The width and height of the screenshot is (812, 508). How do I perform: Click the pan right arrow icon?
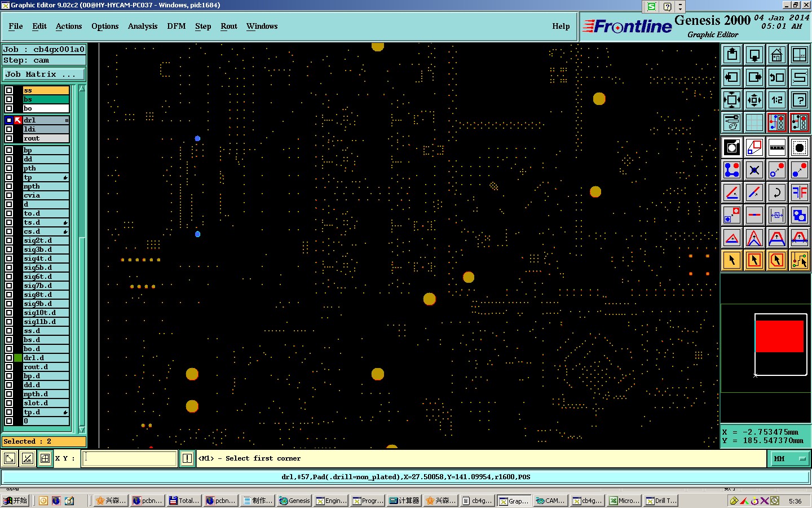(x=754, y=77)
